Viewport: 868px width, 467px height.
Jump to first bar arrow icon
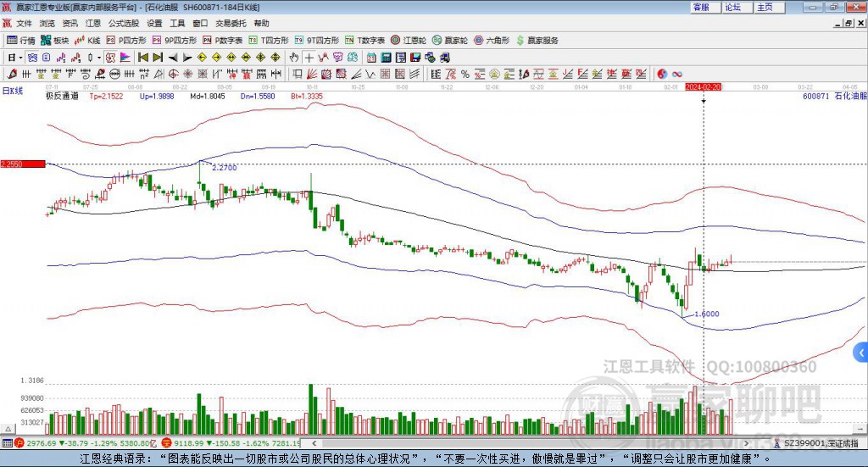point(142,58)
